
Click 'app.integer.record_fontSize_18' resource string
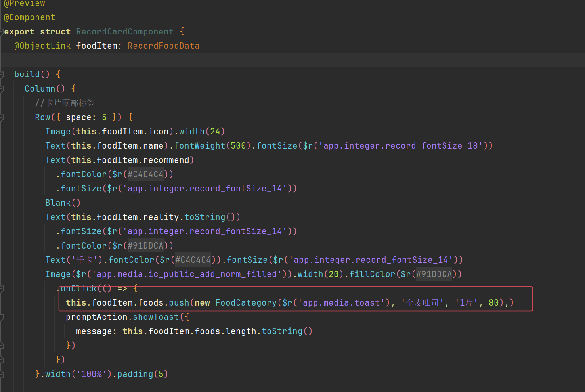click(400, 146)
